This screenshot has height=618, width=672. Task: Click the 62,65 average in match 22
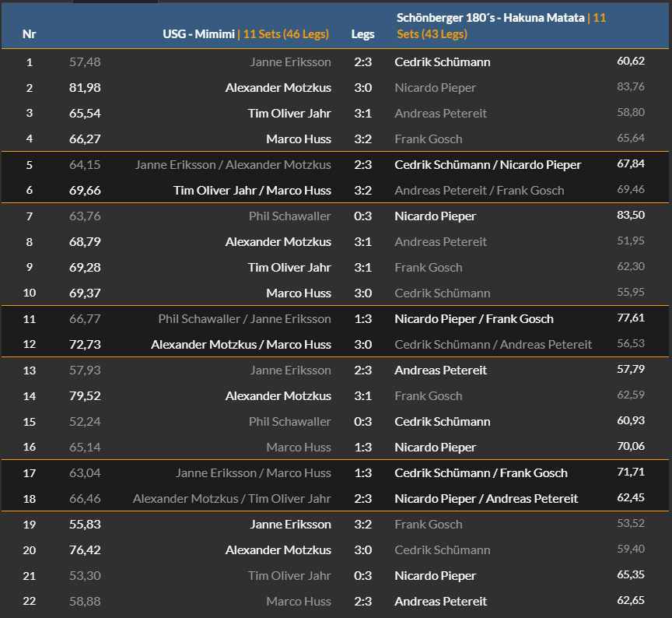(x=631, y=600)
